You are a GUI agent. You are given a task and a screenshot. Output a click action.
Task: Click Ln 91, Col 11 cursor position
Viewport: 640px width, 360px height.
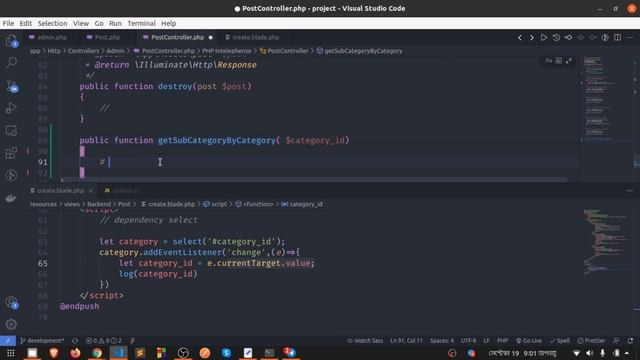[406, 340]
